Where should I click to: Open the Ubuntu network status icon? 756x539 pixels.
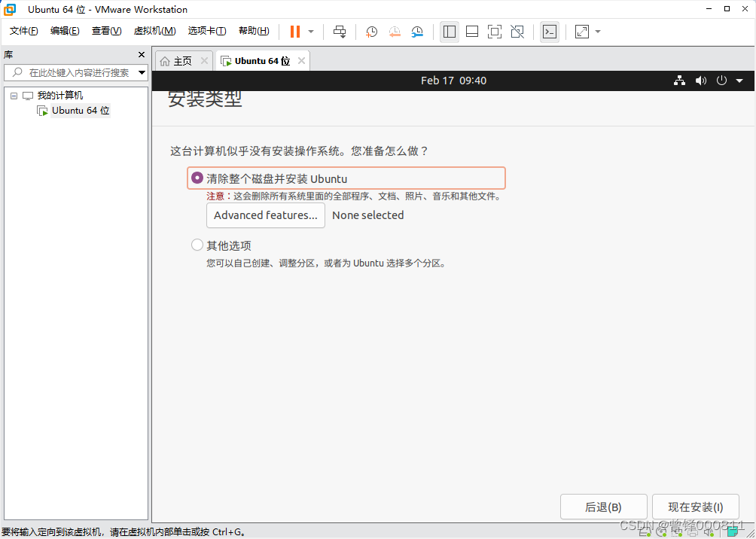(x=679, y=81)
